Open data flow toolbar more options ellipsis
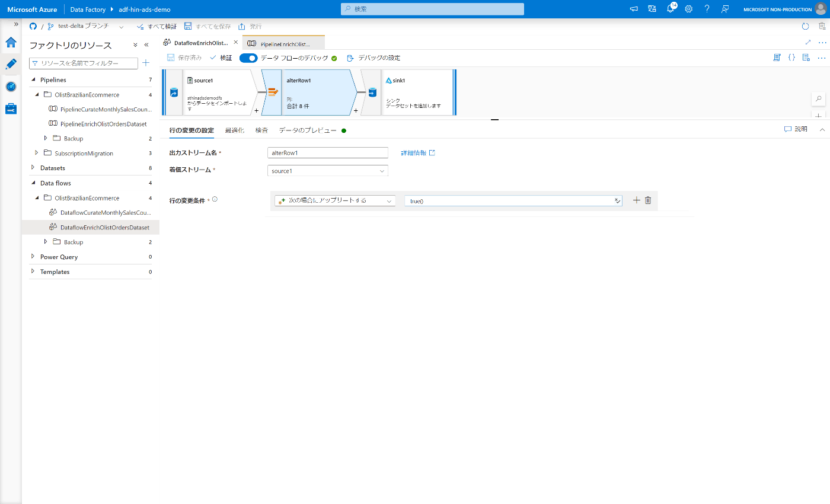 click(822, 58)
